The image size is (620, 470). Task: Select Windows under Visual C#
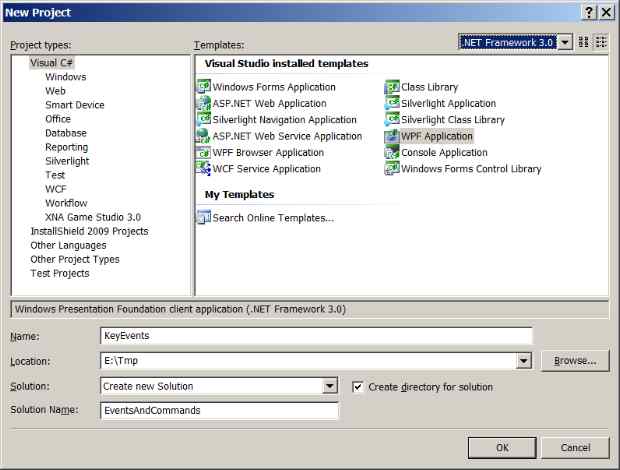click(66, 77)
